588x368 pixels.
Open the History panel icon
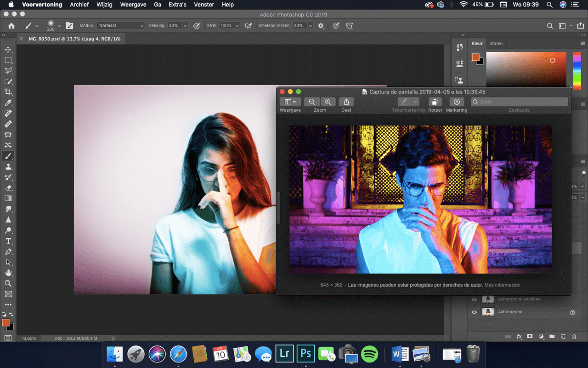[459, 47]
